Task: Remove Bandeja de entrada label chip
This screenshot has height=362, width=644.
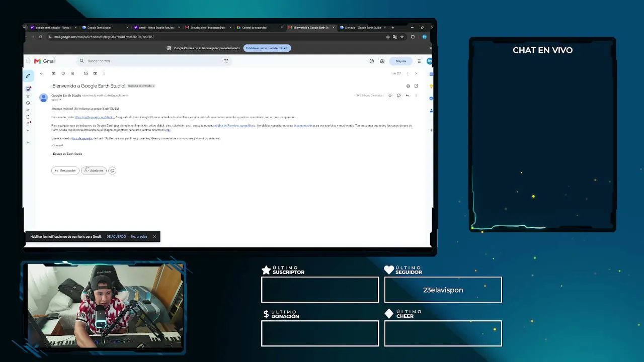Action: 153,86
